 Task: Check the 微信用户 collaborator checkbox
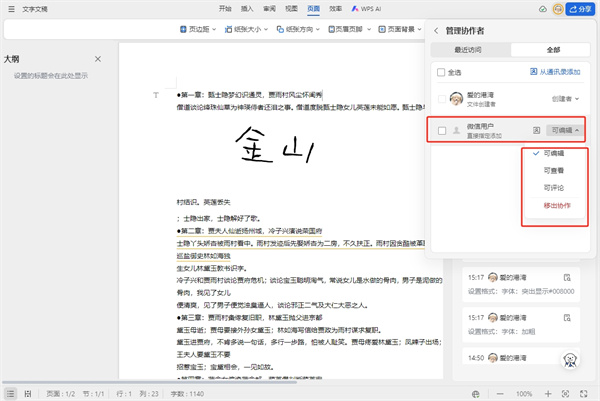pyautogui.click(x=442, y=130)
